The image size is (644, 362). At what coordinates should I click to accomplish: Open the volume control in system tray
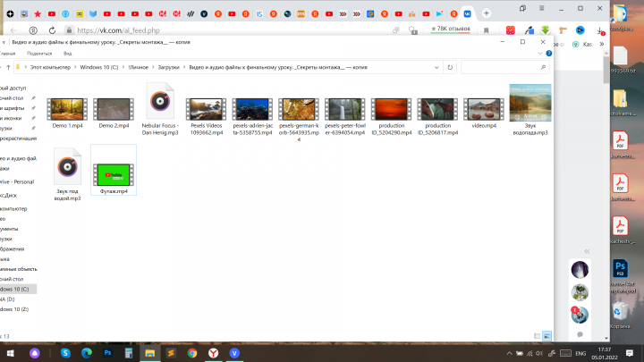tap(539, 353)
